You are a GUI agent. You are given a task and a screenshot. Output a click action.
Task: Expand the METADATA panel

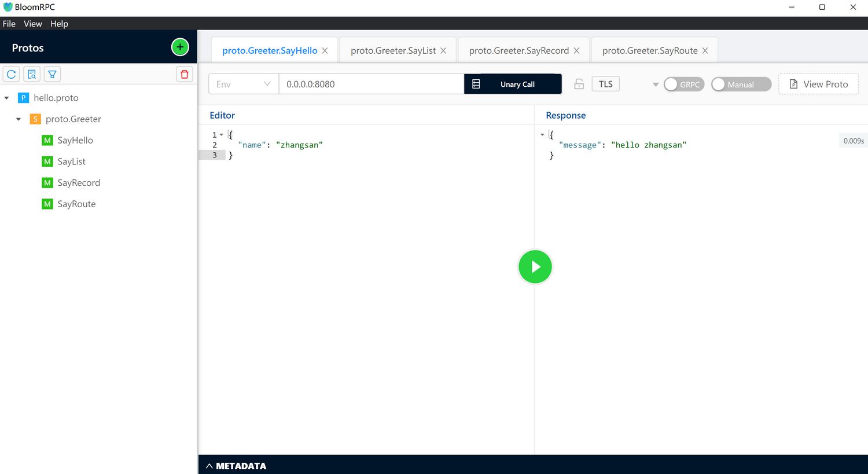(236, 466)
